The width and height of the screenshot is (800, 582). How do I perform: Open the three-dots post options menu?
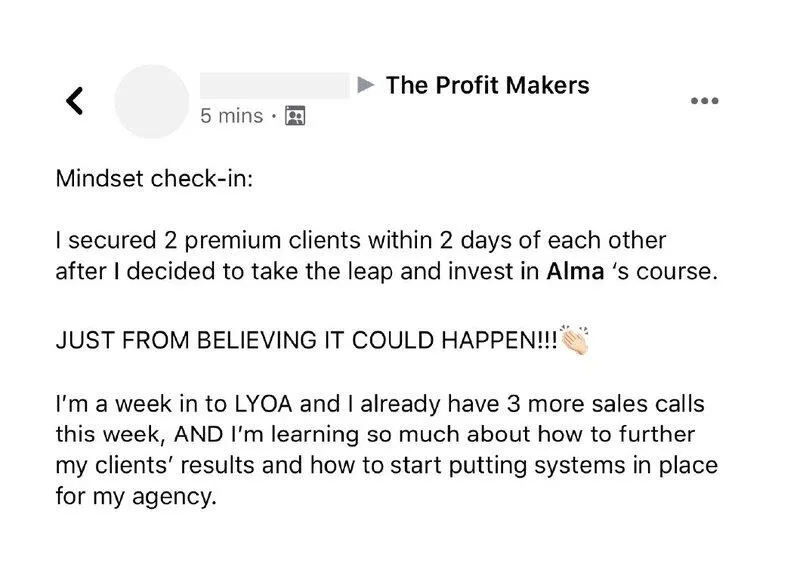pyautogui.click(x=705, y=100)
